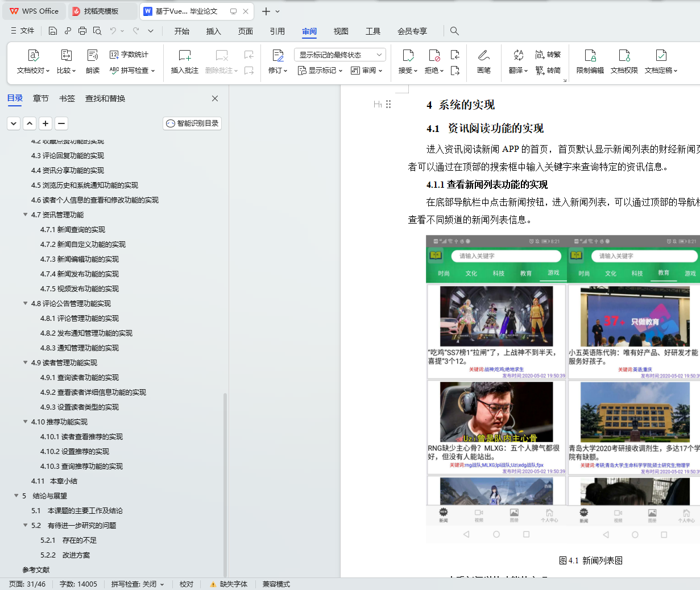Select the 画笔 pen tool
The image size is (700, 590).
[484, 61]
